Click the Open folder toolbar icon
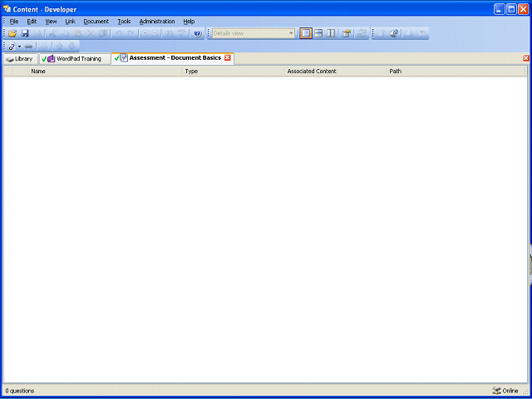Screen dimensions: 532x399 coord(12,33)
